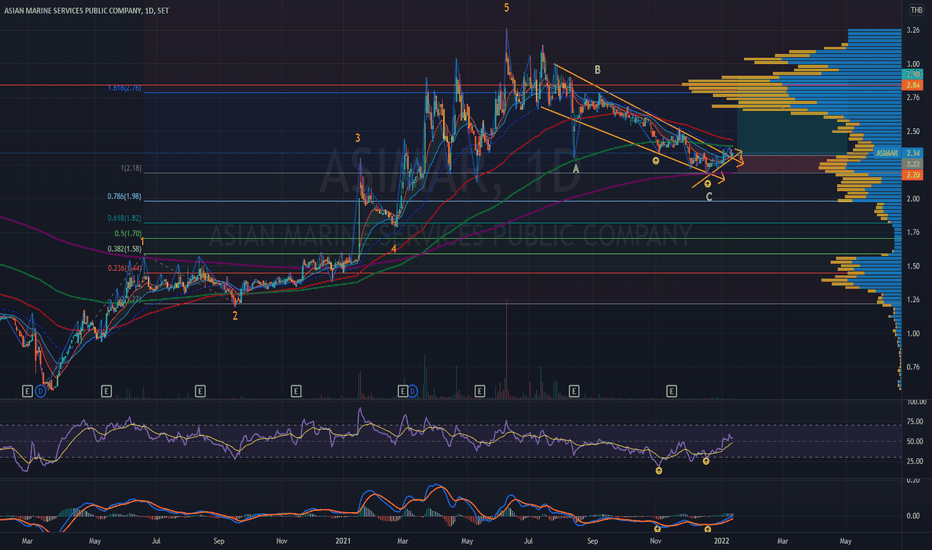Viewport: 932px width, 550px height.
Task: Click corrective wave label A
Action: click(575, 169)
